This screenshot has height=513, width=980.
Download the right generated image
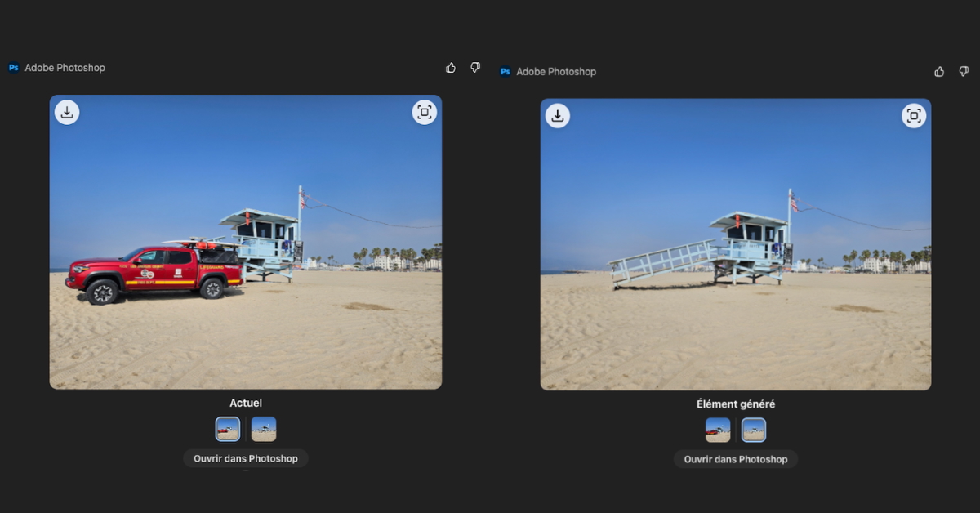pyautogui.click(x=558, y=116)
